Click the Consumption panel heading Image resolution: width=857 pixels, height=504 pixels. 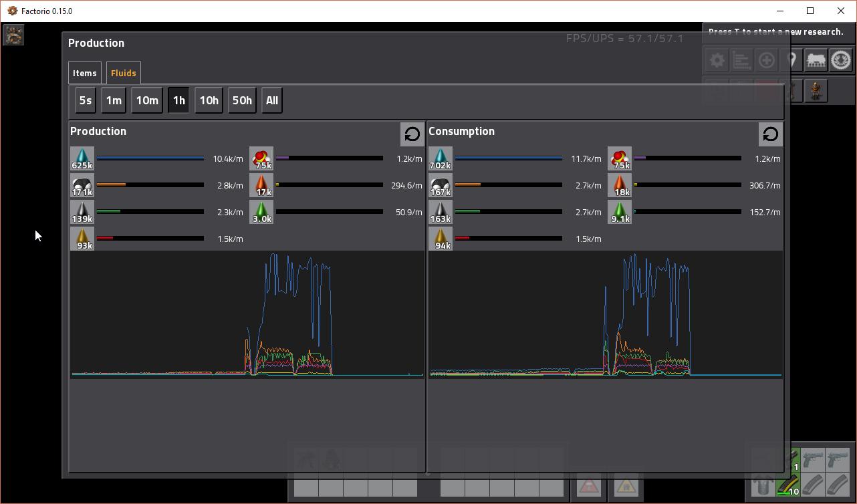click(461, 131)
